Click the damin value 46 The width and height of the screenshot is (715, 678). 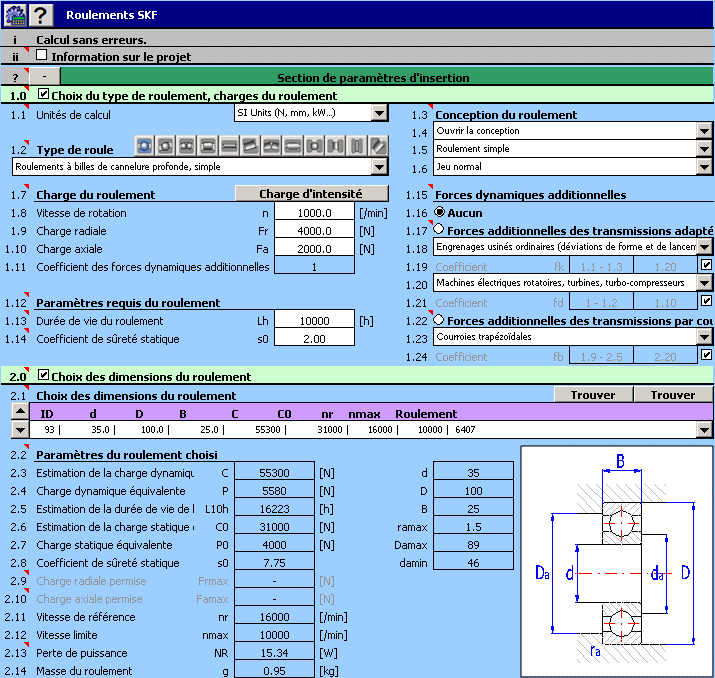[x=473, y=563]
